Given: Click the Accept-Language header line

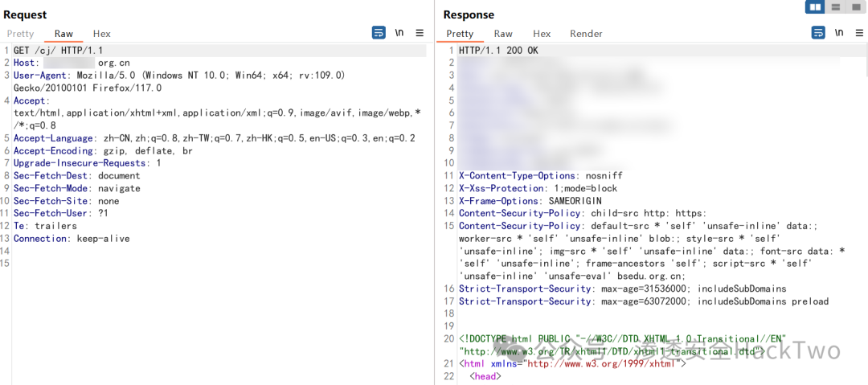Looking at the screenshot, I should coord(215,138).
